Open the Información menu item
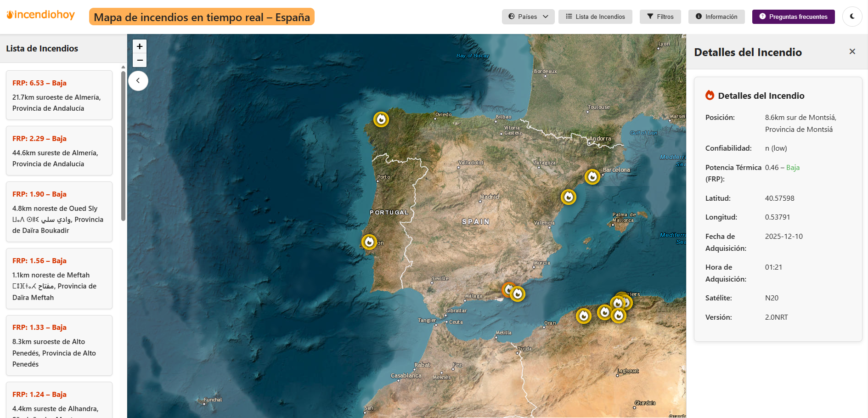 click(x=716, y=17)
